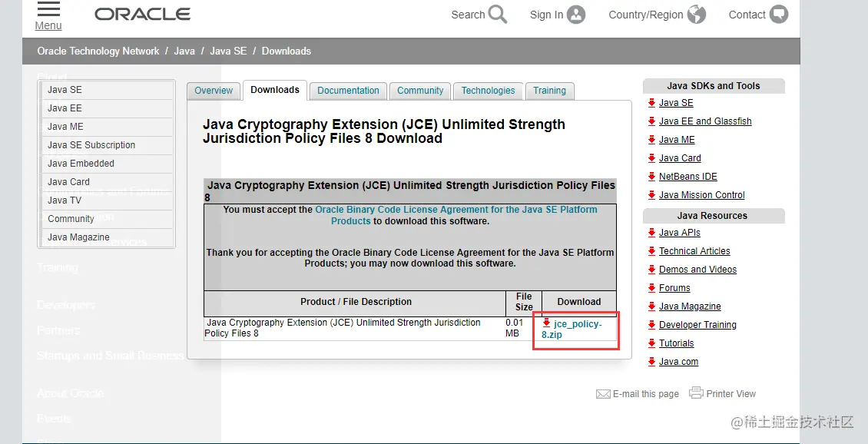Viewport: 868px width, 444px height.
Task: Click the Search text in header
Action: tap(468, 15)
